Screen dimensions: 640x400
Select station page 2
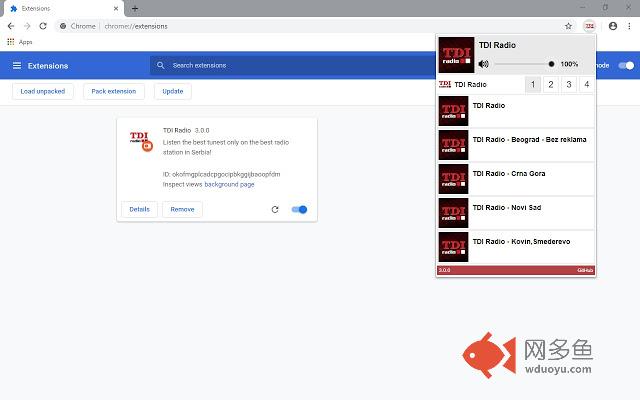[x=551, y=84]
